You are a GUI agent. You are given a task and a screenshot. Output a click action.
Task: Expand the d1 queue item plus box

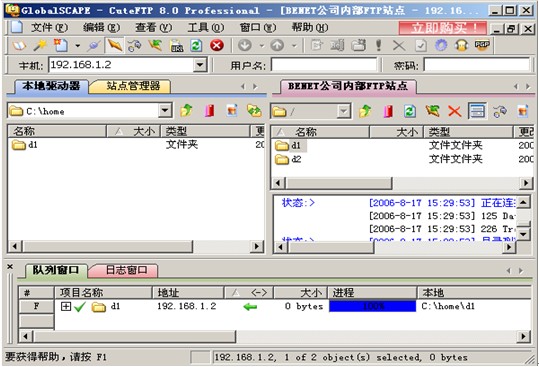coord(66,306)
